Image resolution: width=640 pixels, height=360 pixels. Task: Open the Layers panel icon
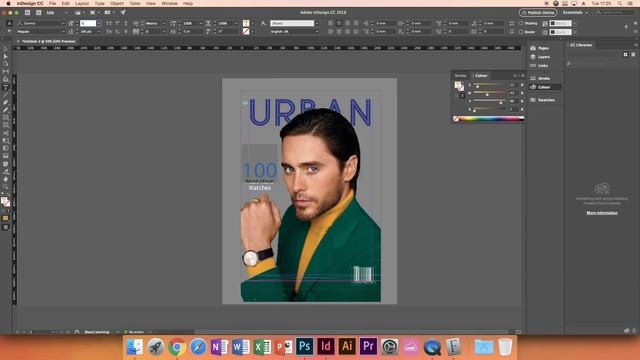pyautogui.click(x=533, y=57)
